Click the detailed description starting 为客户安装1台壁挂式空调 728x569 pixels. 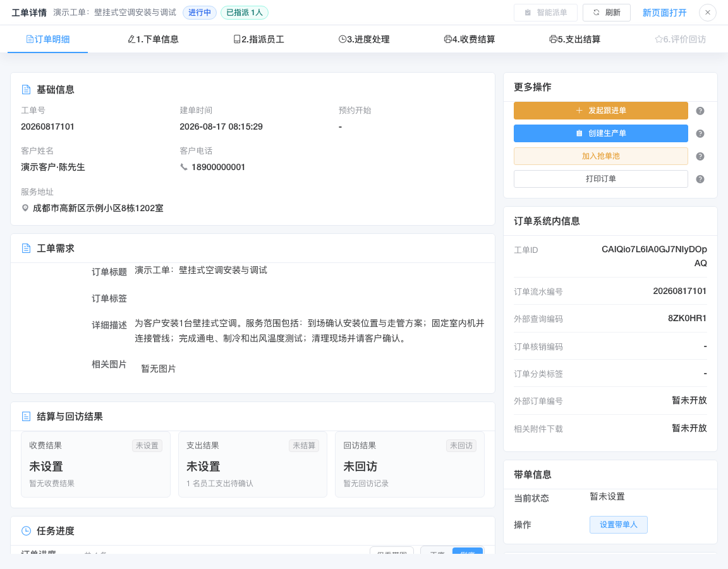coord(310,331)
